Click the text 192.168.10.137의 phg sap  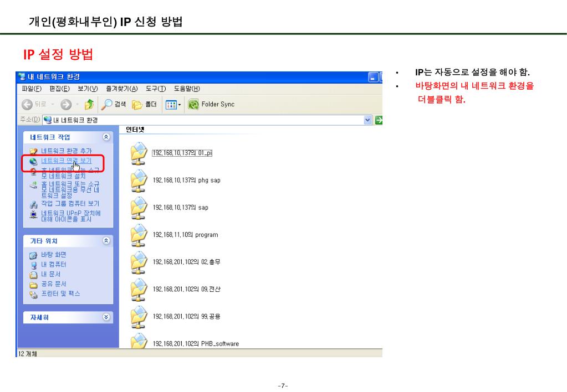click(187, 180)
